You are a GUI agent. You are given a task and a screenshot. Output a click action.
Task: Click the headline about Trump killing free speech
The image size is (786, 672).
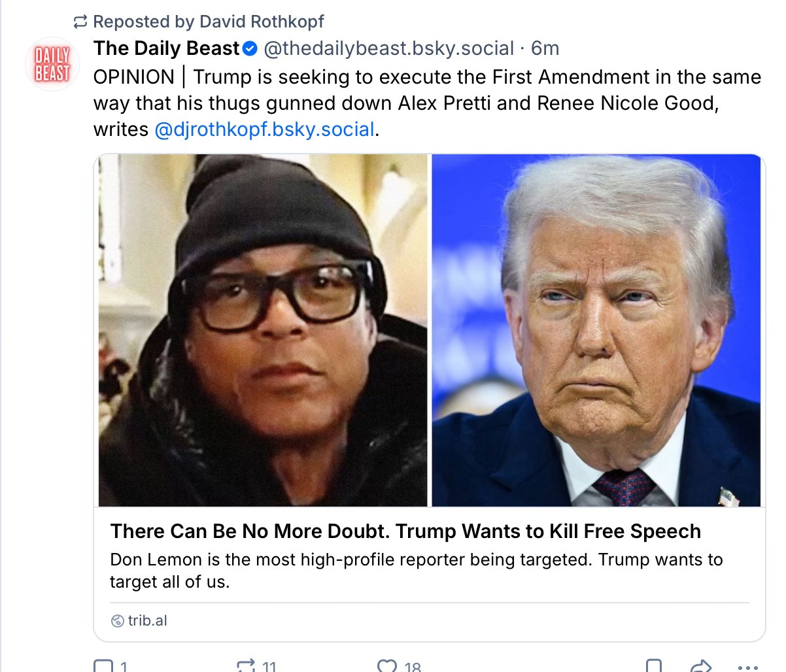(x=405, y=531)
